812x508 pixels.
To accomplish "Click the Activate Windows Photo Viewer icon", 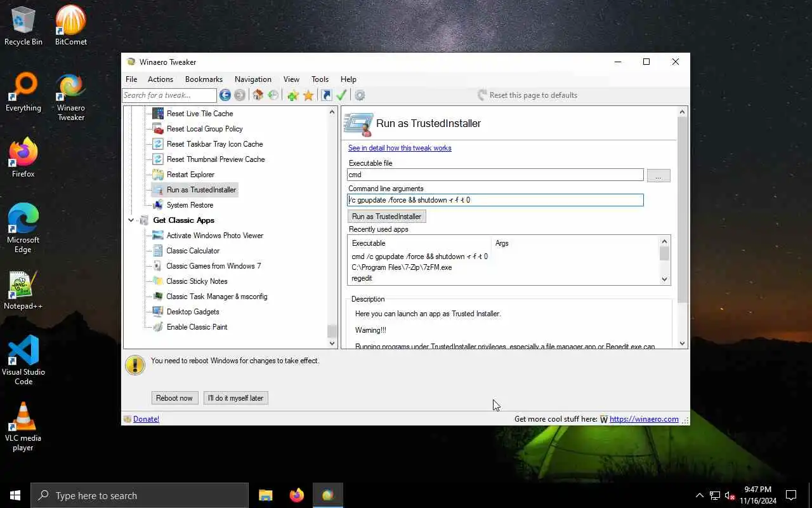I will (158, 236).
